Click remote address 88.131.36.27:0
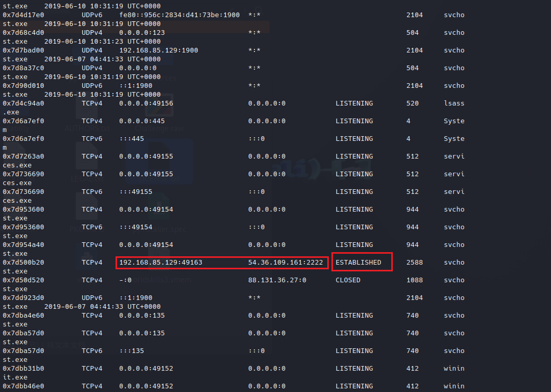 click(277, 280)
